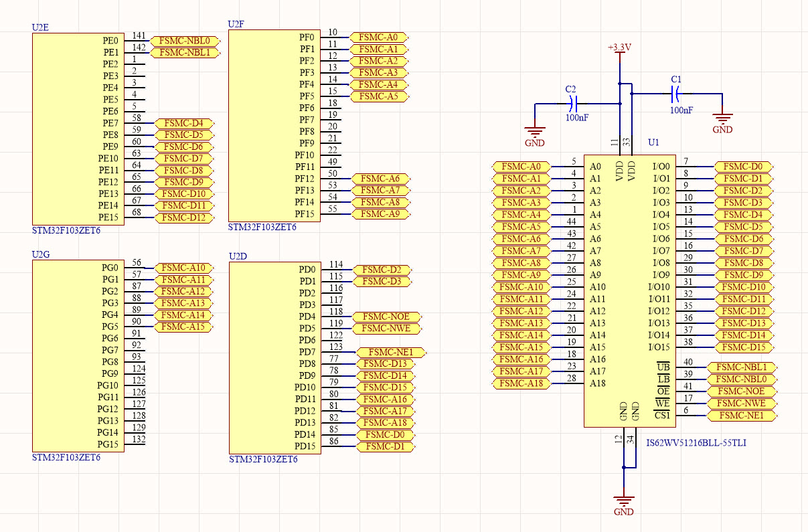808x532 pixels.
Task: Click pin name PE2 on U2E
Action: point(110,64)
